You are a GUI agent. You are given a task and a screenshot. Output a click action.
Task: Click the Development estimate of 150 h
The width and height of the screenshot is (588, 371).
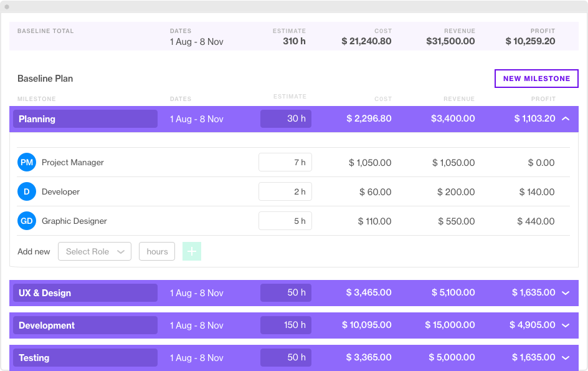(x=285, y=325)
